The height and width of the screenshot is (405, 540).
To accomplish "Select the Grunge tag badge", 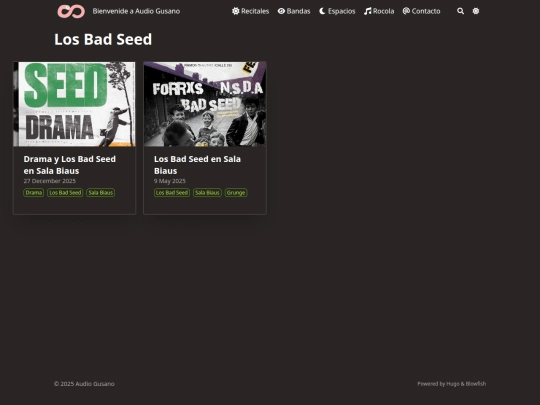I will pyautogui.click(x=236, y=193).
